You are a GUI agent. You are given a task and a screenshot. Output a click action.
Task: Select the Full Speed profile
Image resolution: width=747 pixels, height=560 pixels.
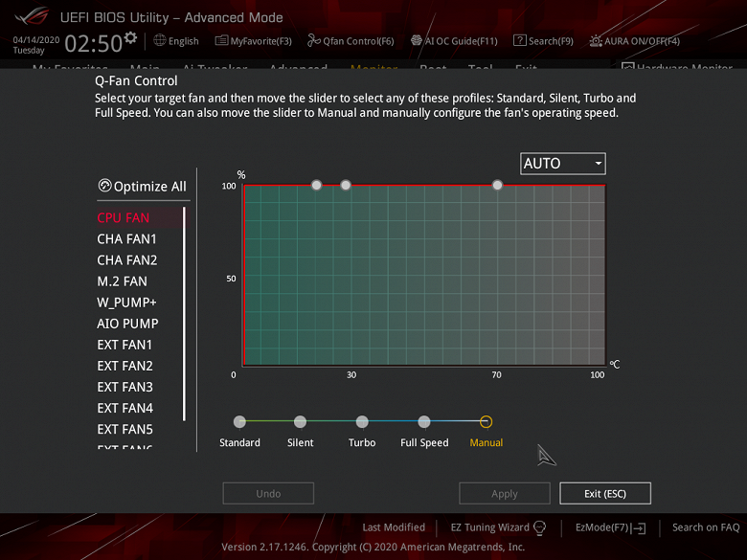424,421
